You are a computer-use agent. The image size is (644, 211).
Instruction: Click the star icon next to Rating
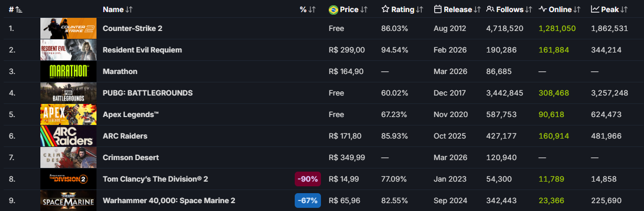pyautogui.click(x=385, y=9)
